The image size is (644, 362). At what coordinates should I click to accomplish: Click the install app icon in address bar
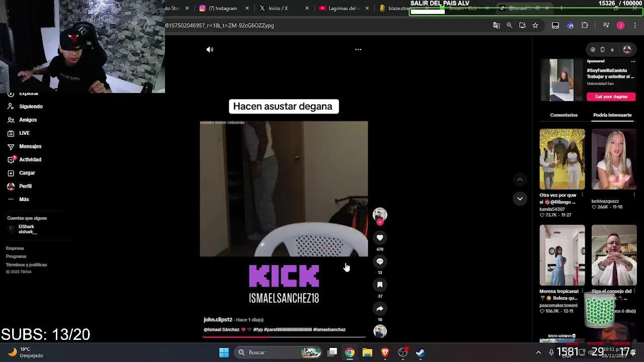click(x=522, y=25)
